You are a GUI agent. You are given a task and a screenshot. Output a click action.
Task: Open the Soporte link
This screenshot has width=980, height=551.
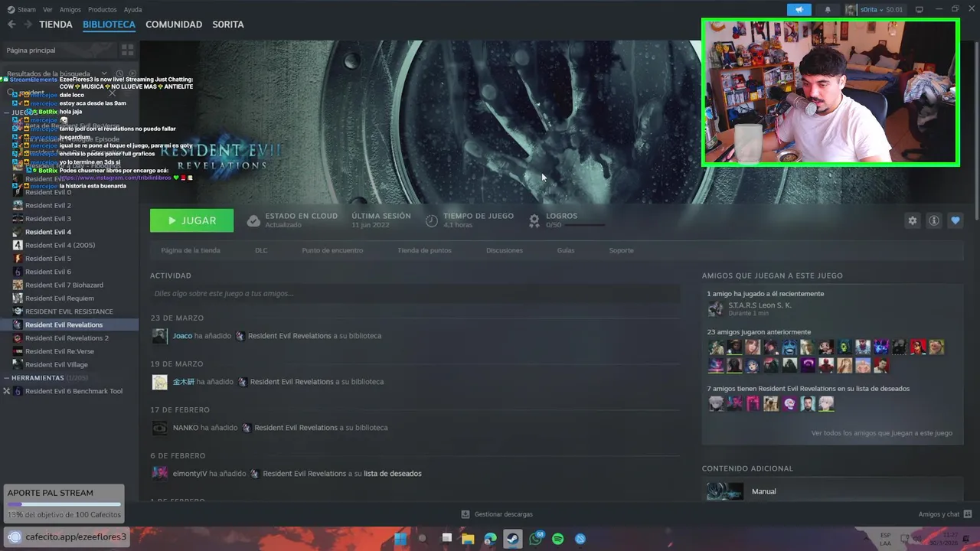click(x=621, y=250)
